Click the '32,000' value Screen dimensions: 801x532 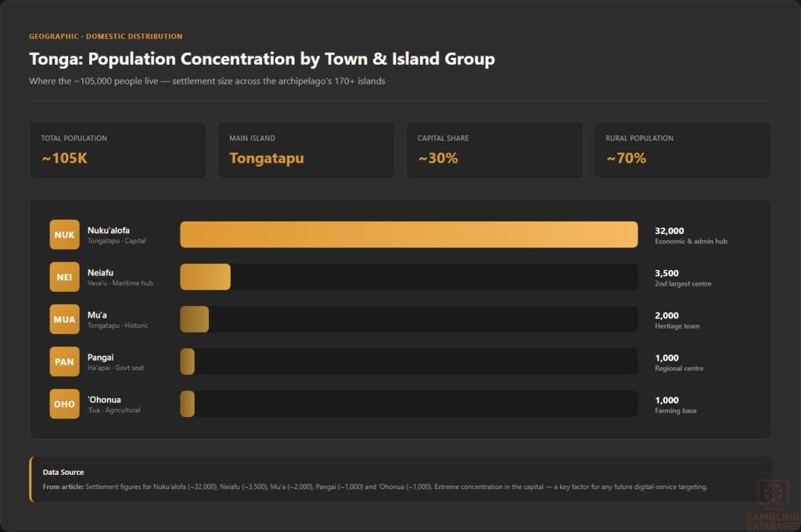point(670,231)
